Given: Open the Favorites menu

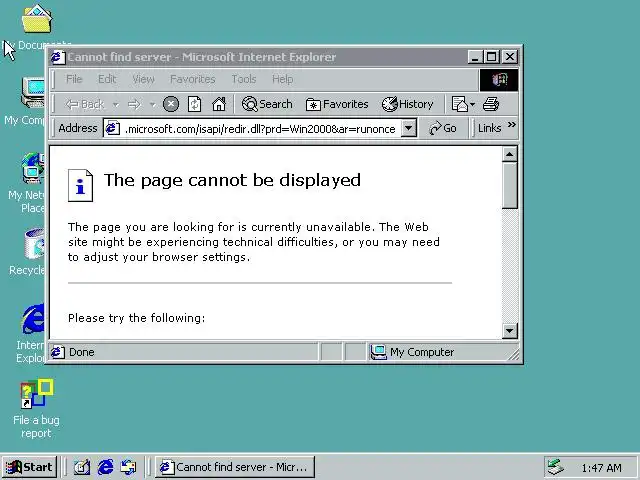Looking at the screenshot, I should tap(193, 79).
